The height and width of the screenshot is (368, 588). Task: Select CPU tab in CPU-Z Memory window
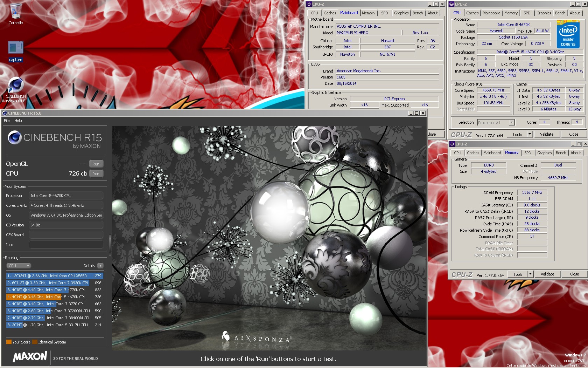tap(457, 153)
